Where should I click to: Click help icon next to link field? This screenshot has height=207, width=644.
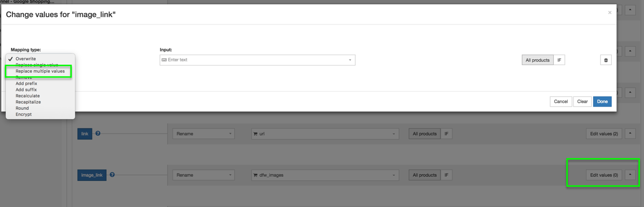tap(98, 134)
